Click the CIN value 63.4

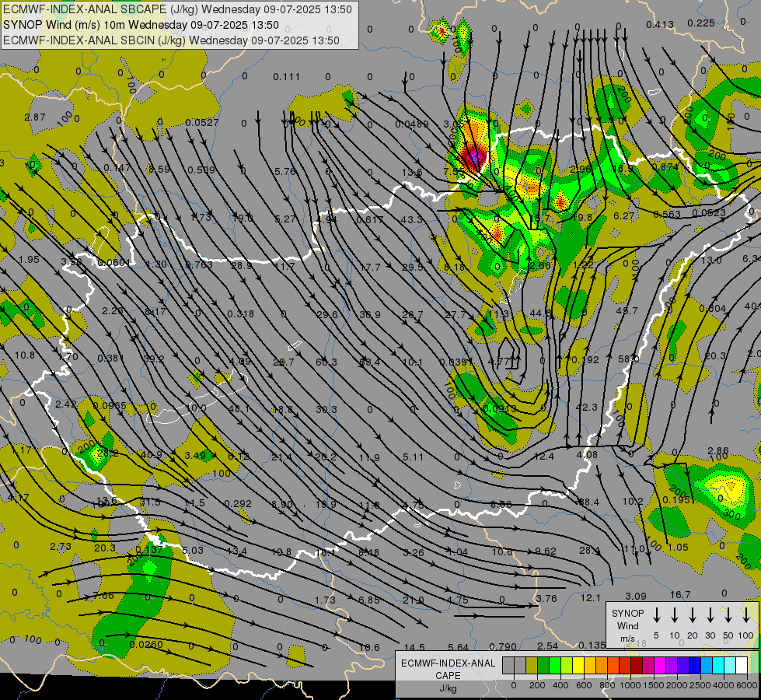pyautogui.click(x=369, y=362)
